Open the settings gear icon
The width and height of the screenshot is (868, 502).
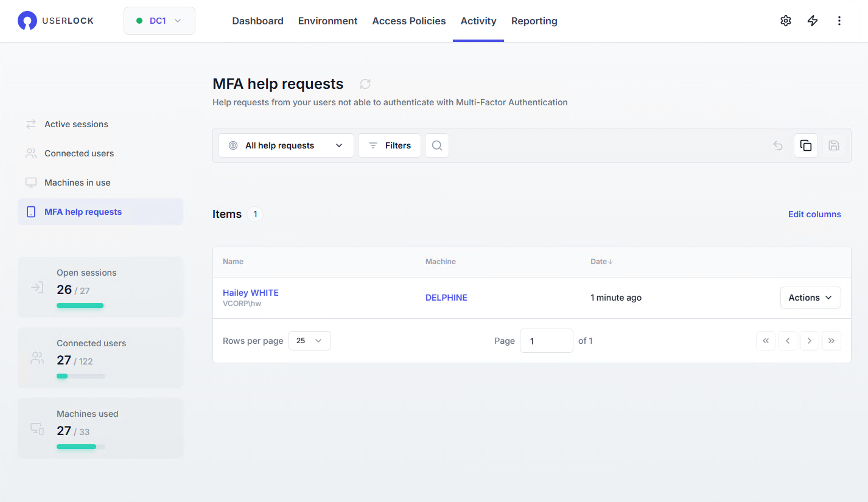785,21
